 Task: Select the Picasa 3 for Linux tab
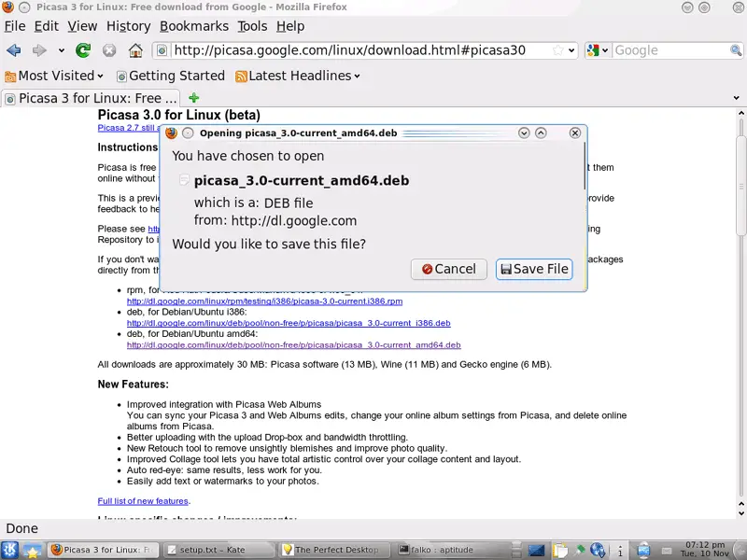click(x=91, y=98)
